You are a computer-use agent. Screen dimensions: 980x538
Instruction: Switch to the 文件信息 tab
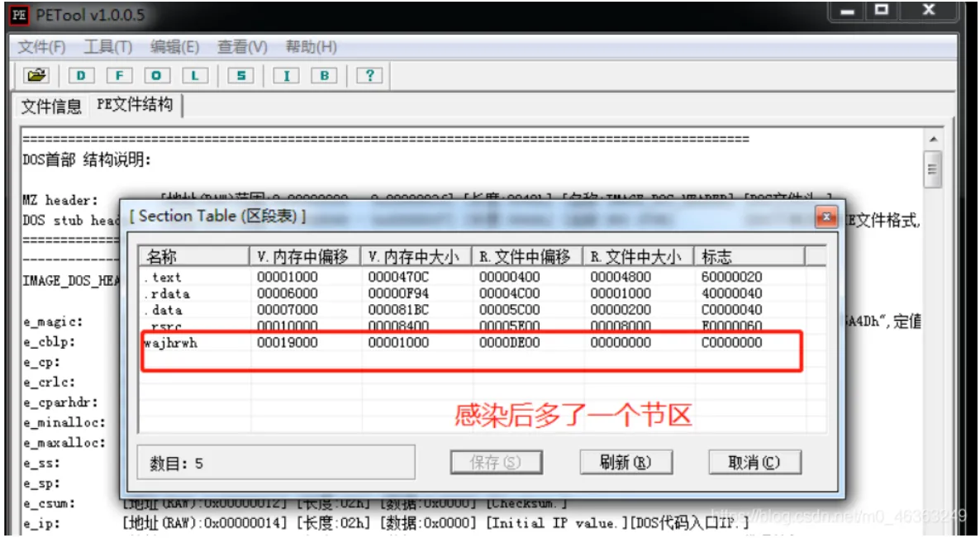[51, 107]
